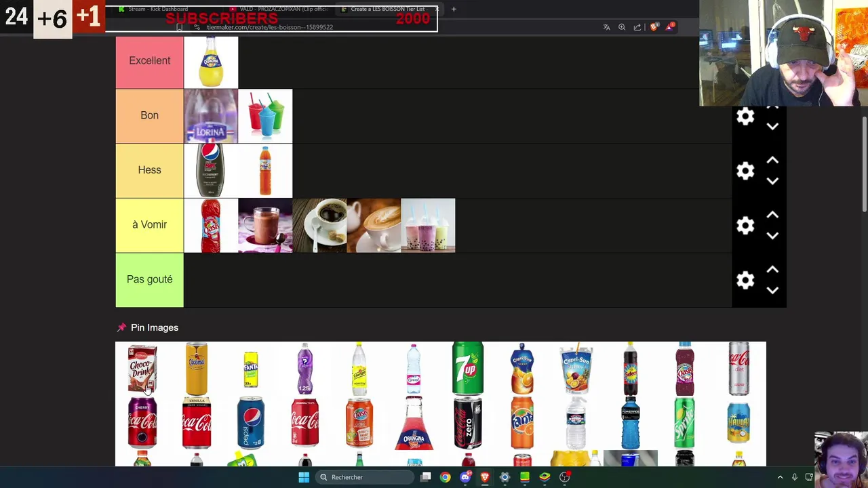
Task: Pick the Capri-Sun multivitamin pouch with straw
Action: click(576, 369)
